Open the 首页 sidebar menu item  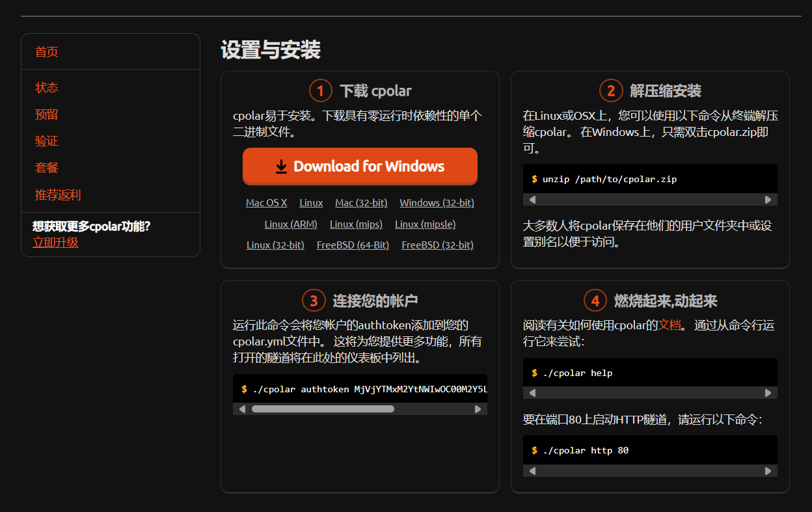(x=47, y=52)
